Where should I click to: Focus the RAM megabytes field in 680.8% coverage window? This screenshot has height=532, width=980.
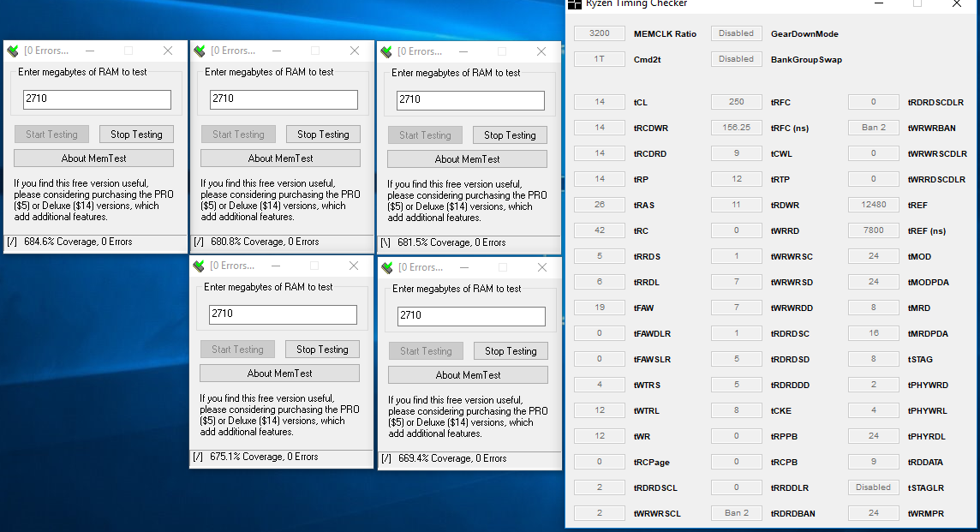click(x=284, y=99)
